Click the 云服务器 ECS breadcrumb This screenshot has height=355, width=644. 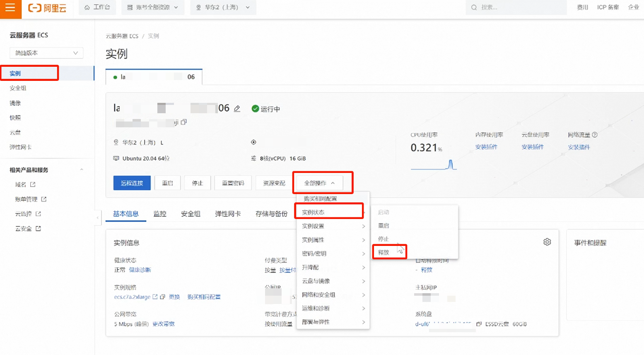click(x=122, y=36)
